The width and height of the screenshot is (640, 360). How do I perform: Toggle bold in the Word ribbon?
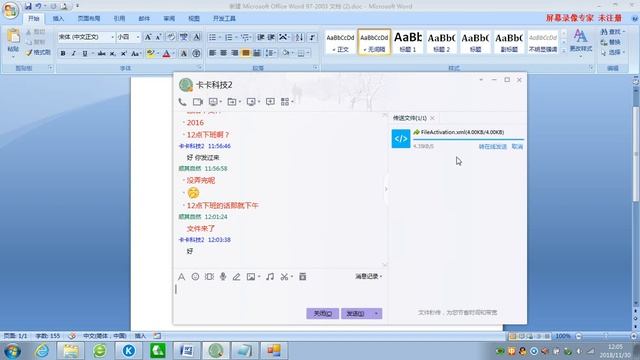pos(63,53)
